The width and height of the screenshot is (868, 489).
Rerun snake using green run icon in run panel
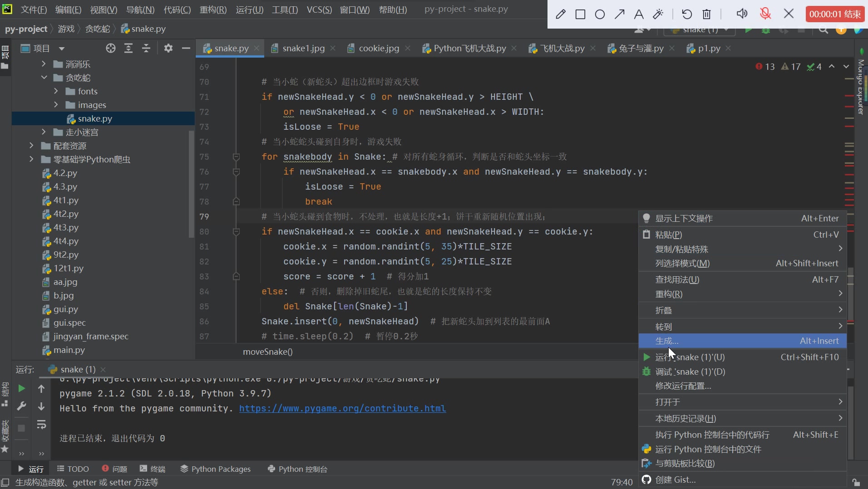tap(21, 388)
